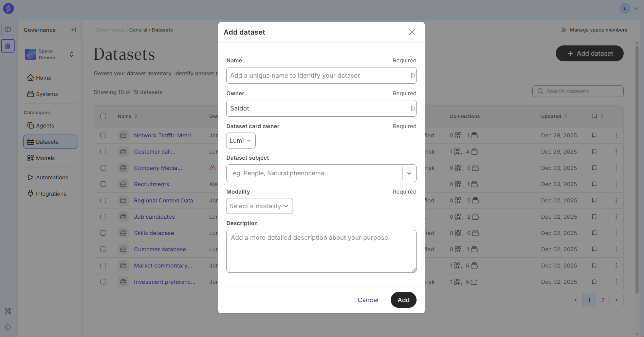
Task: Toggle the select-all datasets checkbox
Action: 103,116
